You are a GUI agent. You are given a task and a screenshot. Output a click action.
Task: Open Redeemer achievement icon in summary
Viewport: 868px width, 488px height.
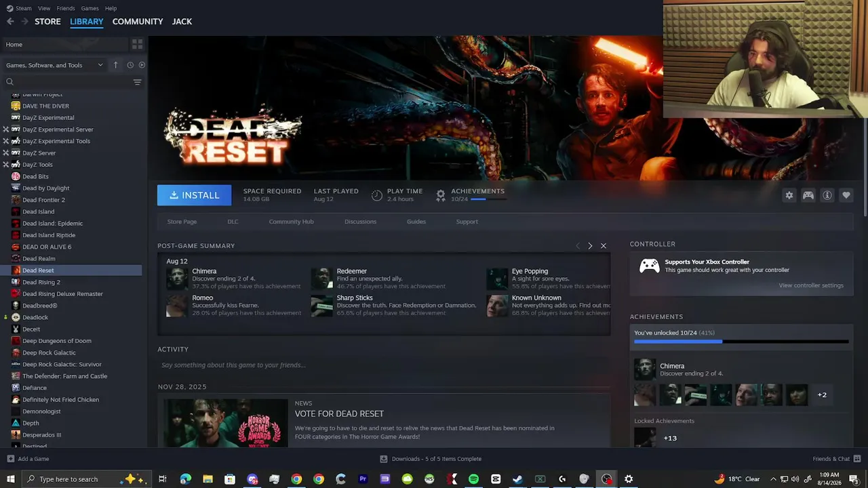pos(322,279)
